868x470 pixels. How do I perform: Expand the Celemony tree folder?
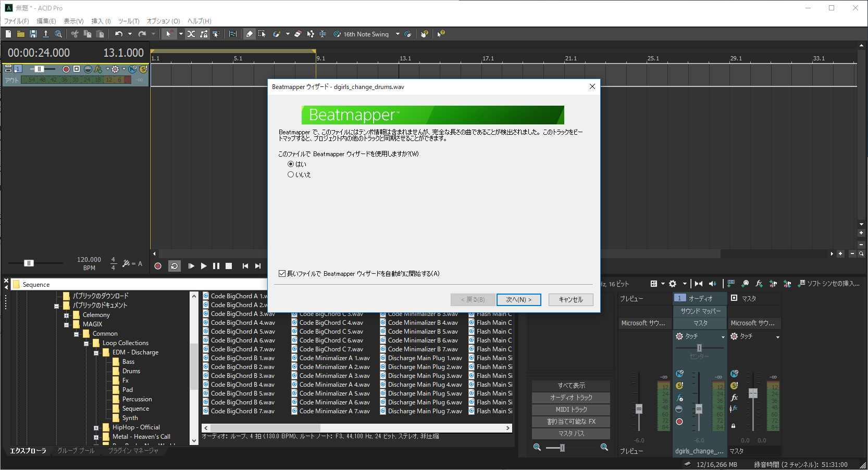pos(66,315)
